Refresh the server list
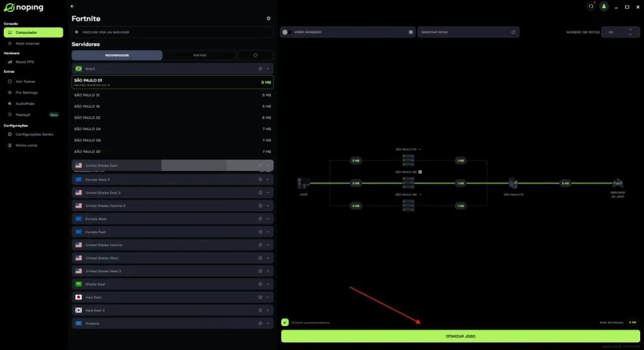 (255, 55)
